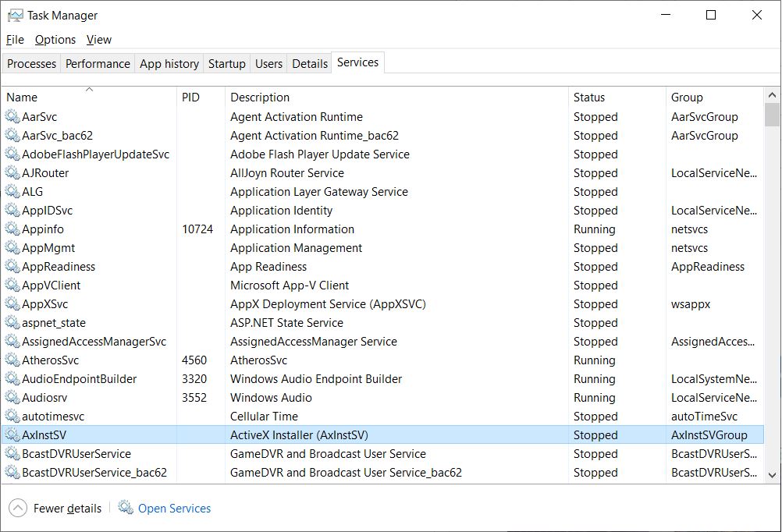Click the gear icon next to aspnet_state
Image resolution: width=782 pixels, height=532 pixels.
pos(12,323)
